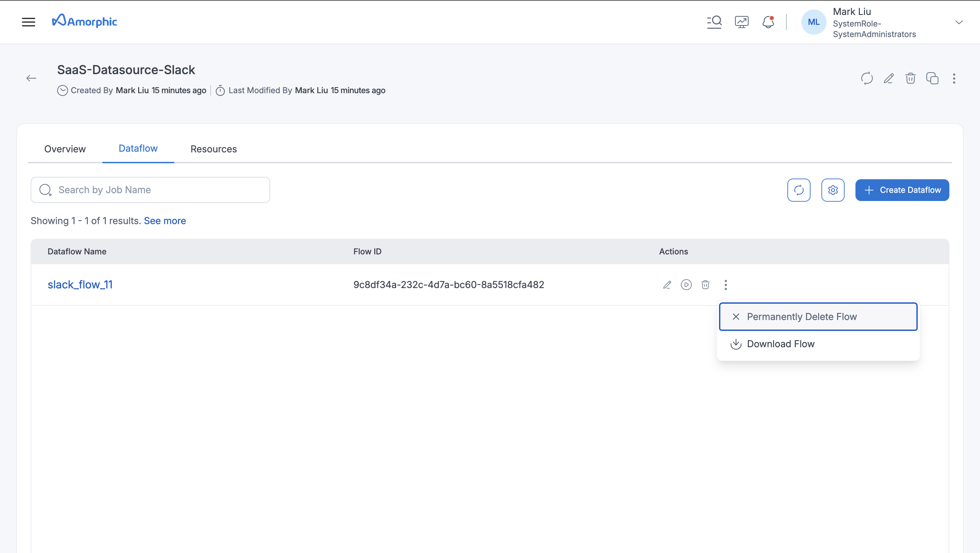Open the slack_flow_11 dataflow link
The image size is (980, 553).
point(80,284)
